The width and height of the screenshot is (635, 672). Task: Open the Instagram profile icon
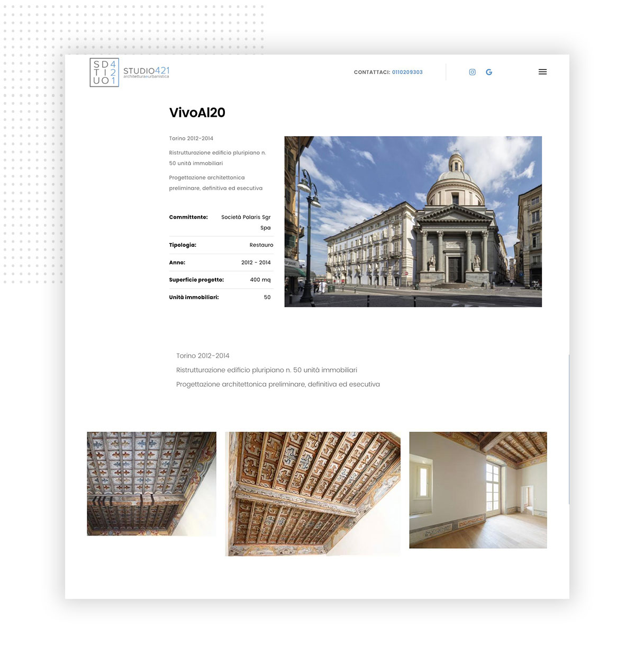pyautogui.click(x=472, y=72)
